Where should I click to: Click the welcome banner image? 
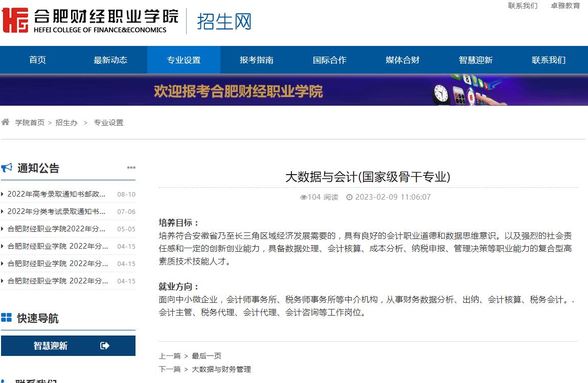click(x=294, y=90)
